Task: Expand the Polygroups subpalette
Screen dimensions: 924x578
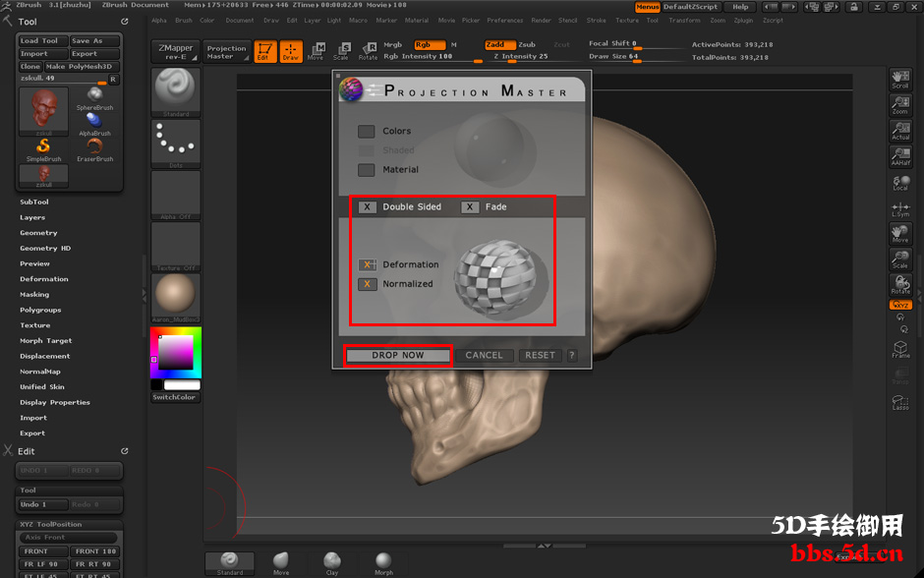Action: click(x=40, y=310)
